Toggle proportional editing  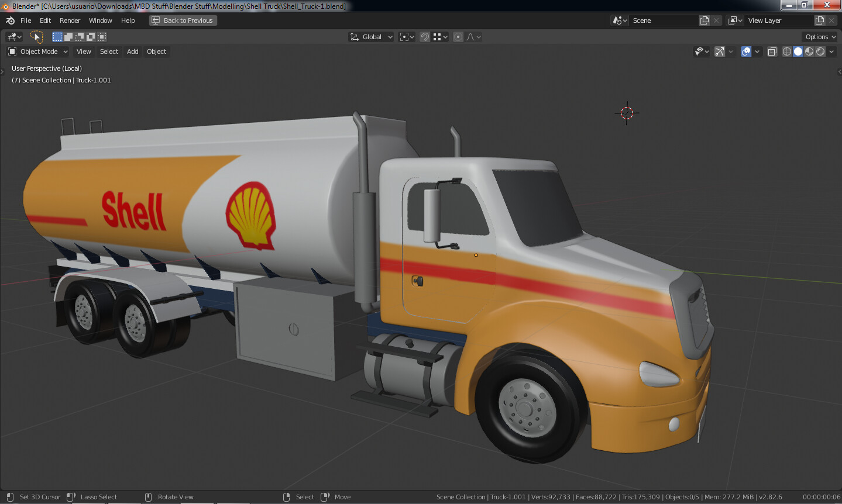click(x=458, y=37)
